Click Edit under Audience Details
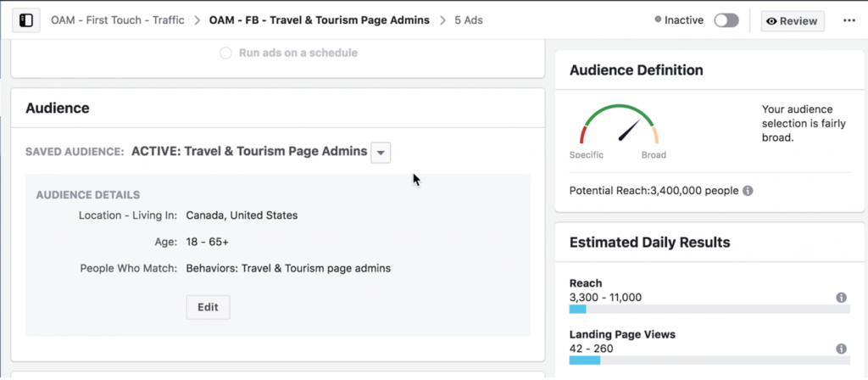The width and height of the screenshot is (868, 380). [x=208, y=307]
